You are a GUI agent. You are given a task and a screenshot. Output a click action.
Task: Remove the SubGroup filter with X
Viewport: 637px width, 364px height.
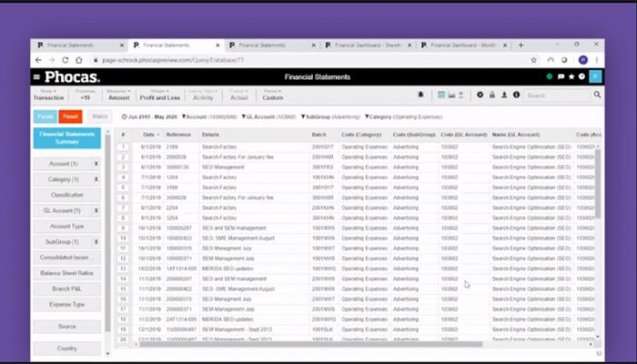pos(96,242)
